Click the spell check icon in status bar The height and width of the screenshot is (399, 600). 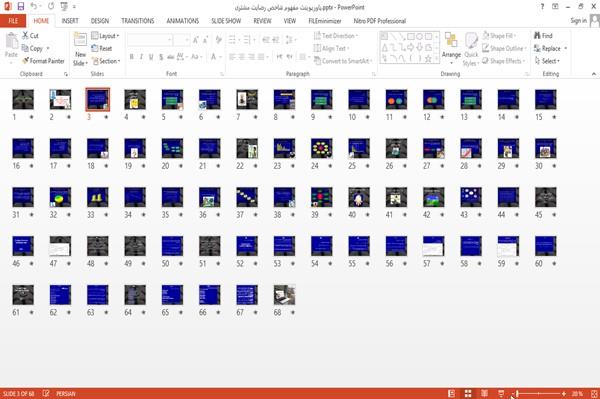(46, 393)
